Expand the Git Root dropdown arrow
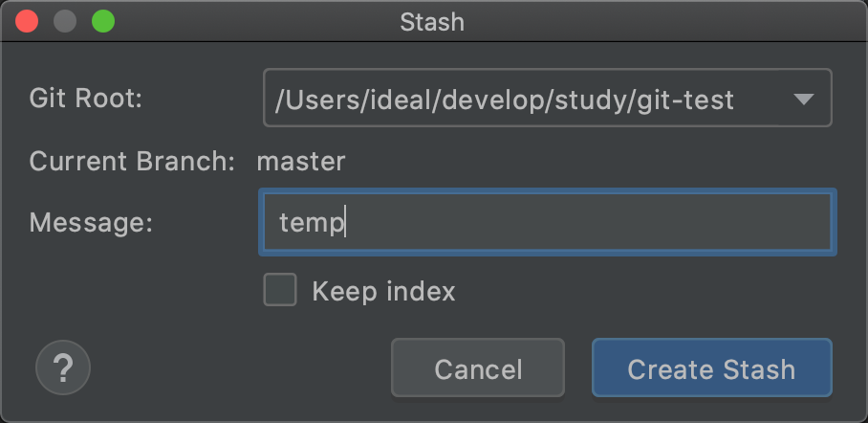The height and width of the screenshot is (423, 868). (x=803, y=99)
